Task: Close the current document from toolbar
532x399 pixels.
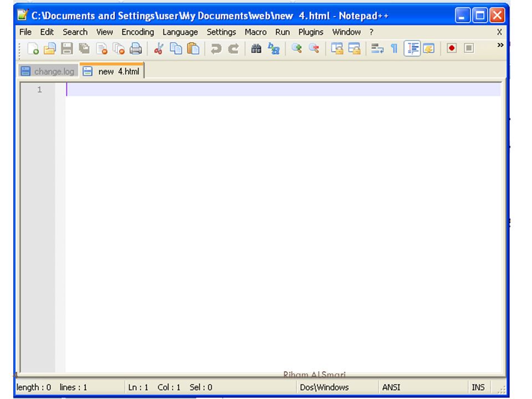Action: tap(101, 49)
